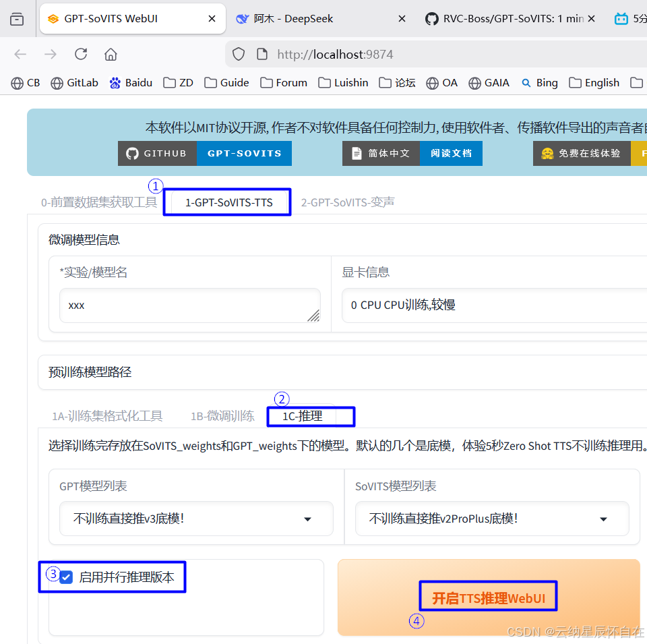Open the GPT模型列表 dropdown
This screenshot has width=647, height=644.
tap(196, 519)
